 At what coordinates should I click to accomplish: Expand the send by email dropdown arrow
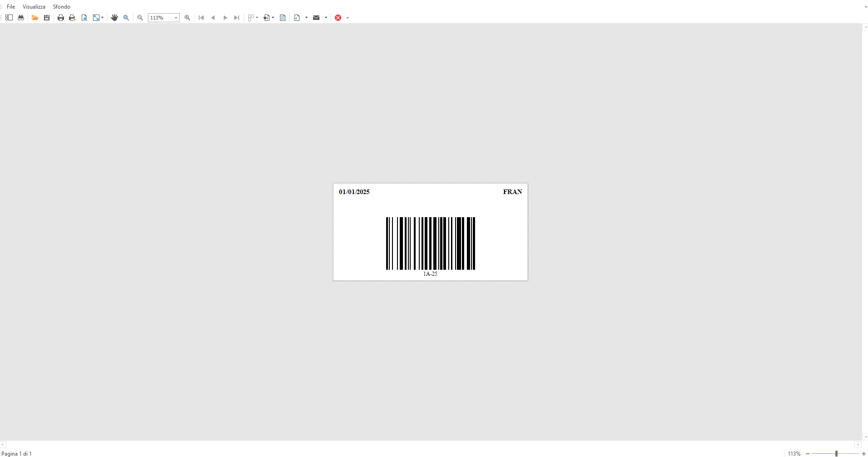click(326, 18)
